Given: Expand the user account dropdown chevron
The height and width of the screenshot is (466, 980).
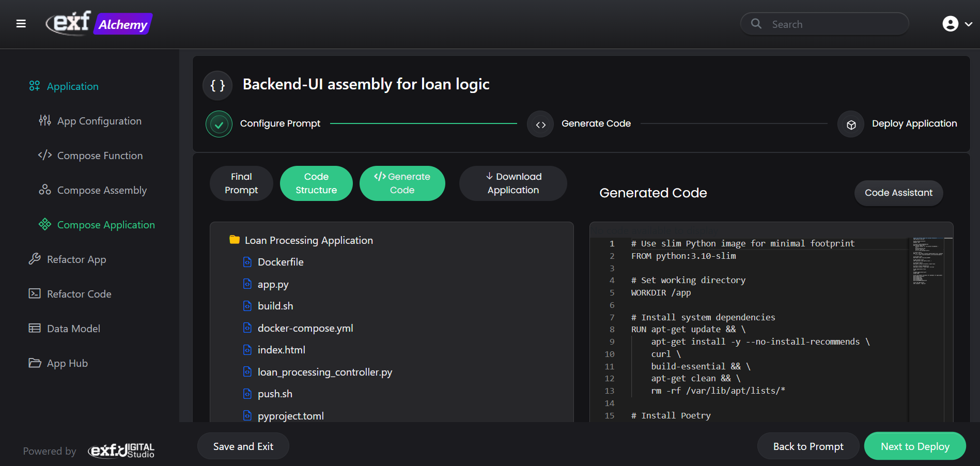Looking at the screenshot, I should tap(969, 24).
